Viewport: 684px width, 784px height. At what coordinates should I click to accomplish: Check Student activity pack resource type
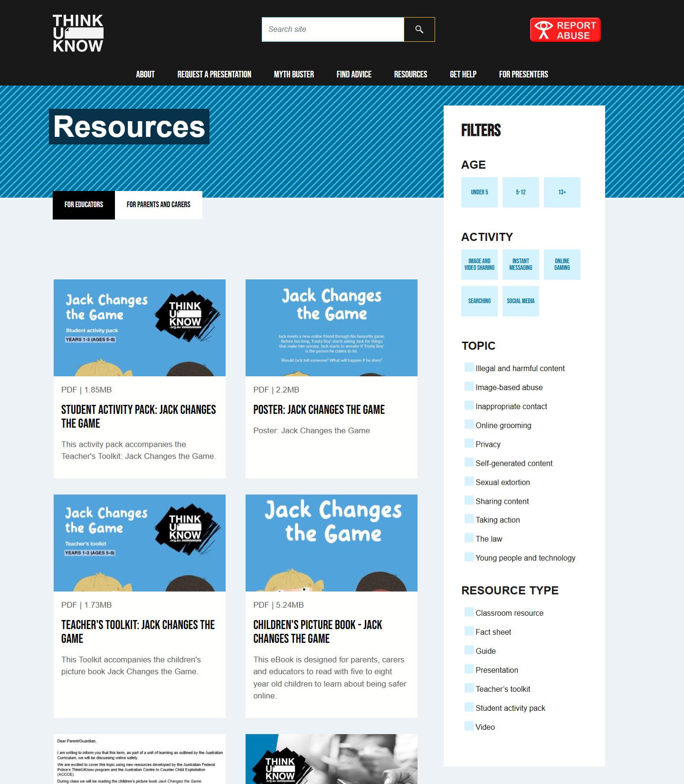[x=469, y=708]
